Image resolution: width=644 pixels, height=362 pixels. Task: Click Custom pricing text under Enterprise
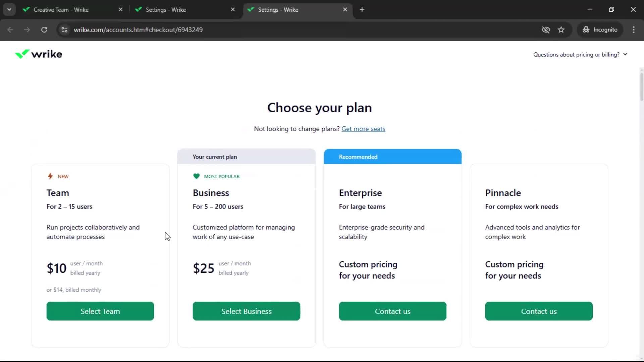[x=368, y=270]
